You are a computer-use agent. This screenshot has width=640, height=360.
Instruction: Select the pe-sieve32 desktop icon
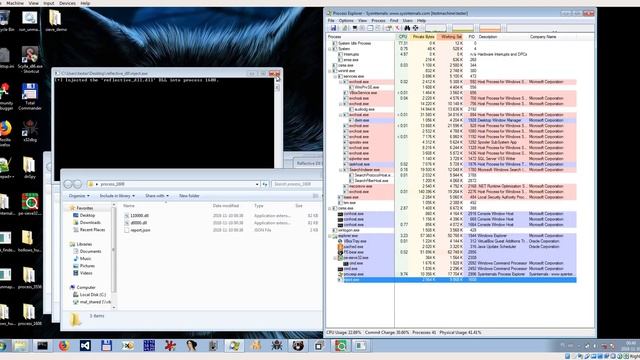click(30, 204)
